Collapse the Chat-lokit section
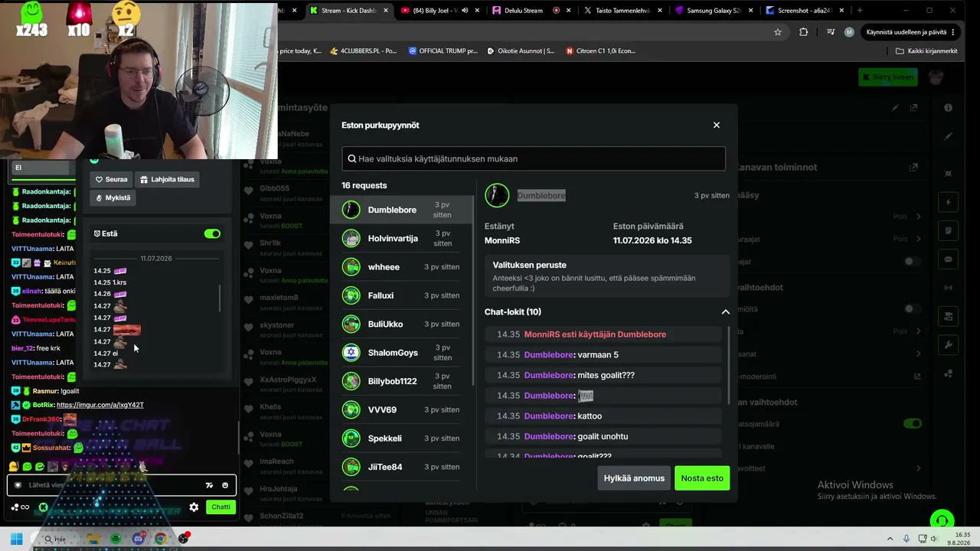The width and height of the screenshot is (980, 551). tap(725, 311)
